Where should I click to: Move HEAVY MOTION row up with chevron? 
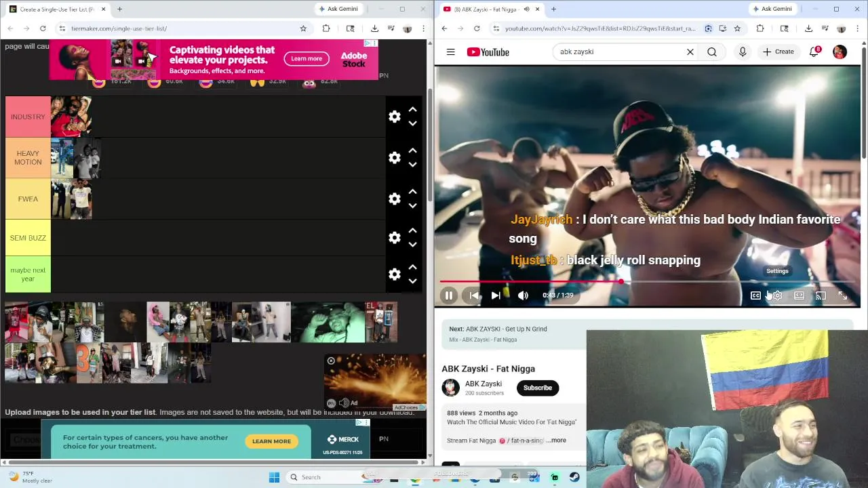tap(412, 150)
